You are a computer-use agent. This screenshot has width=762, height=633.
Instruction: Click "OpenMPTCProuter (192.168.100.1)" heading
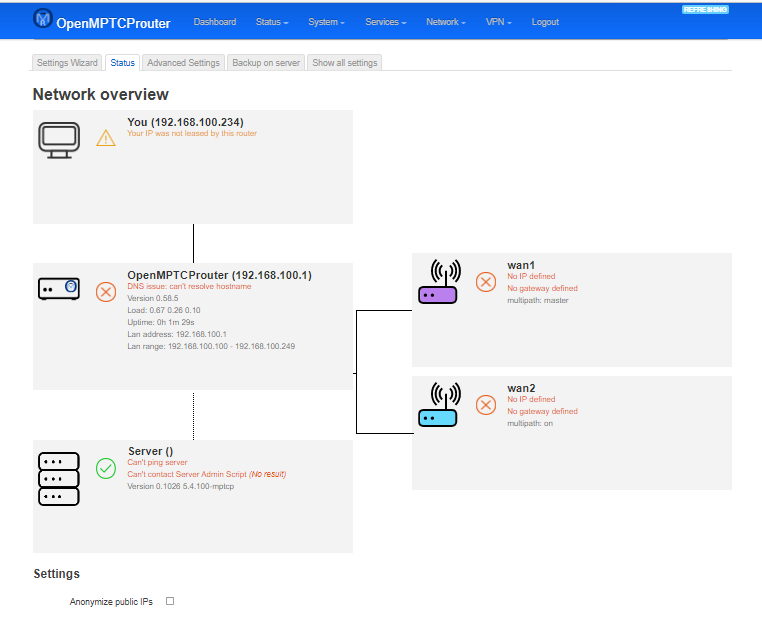click(x=219, y=275)
